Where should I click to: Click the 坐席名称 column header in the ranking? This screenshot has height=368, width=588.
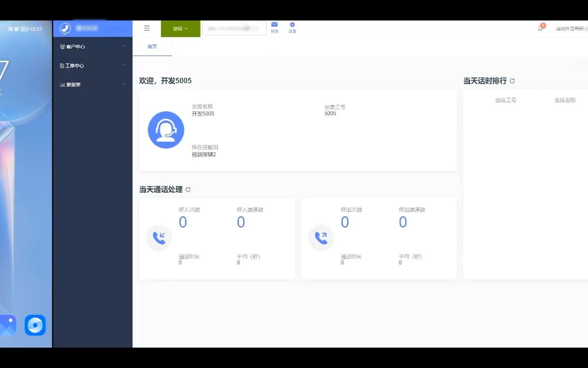tap(565, 100)
